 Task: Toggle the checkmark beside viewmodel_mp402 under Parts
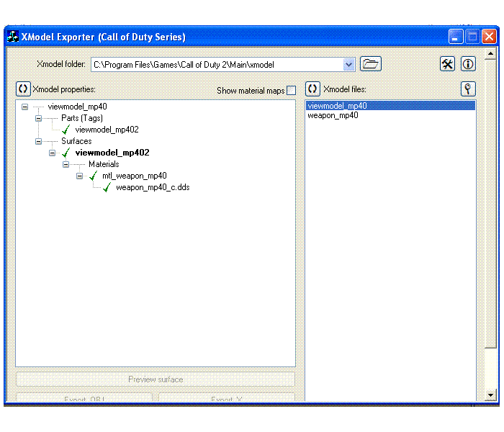[66, 130]
